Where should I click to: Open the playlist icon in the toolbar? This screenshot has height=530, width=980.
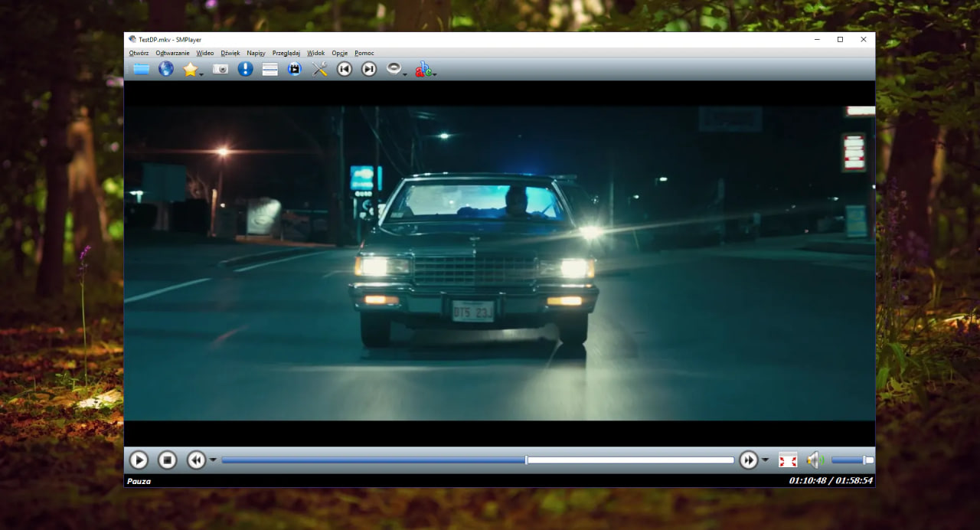(x=269, y=70)
